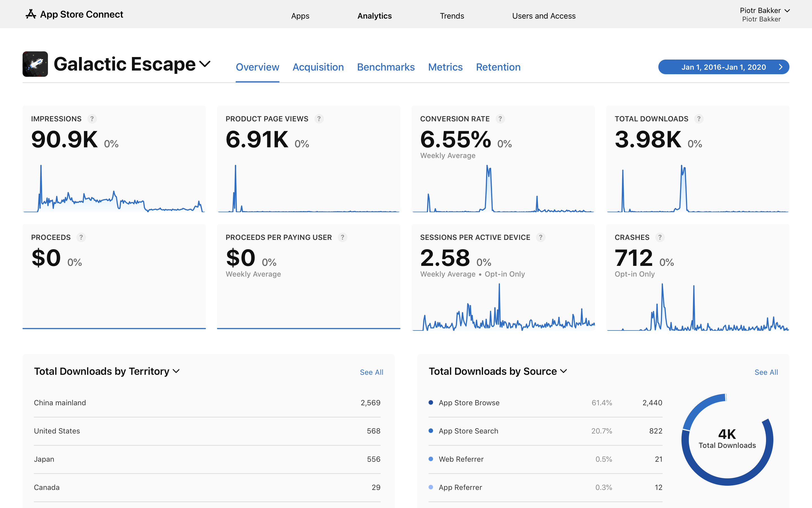812x508 pixels.
Task: Click See All for territory downloads
Action: click(x=371, y=372)
